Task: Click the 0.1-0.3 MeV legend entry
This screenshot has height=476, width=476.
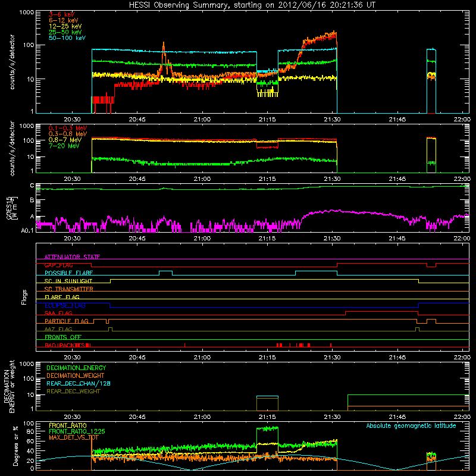Action: pos(68,128)
